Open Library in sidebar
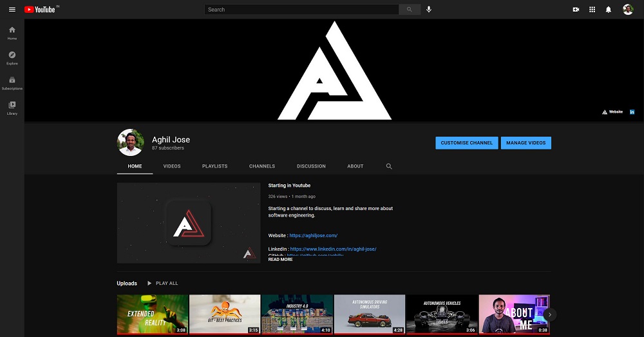The width and height of the screenshot is (644, 337). (12, 108)
